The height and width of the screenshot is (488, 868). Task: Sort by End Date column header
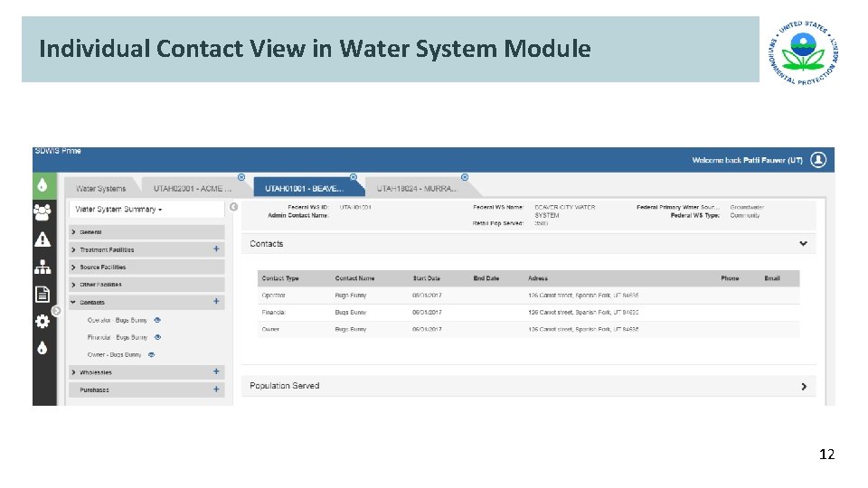click(486, 278)
